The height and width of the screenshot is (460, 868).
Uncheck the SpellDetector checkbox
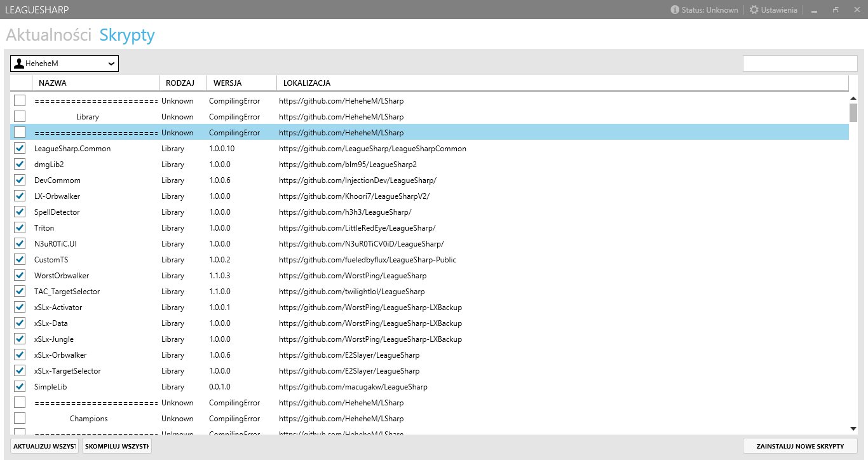coord(20,212)
